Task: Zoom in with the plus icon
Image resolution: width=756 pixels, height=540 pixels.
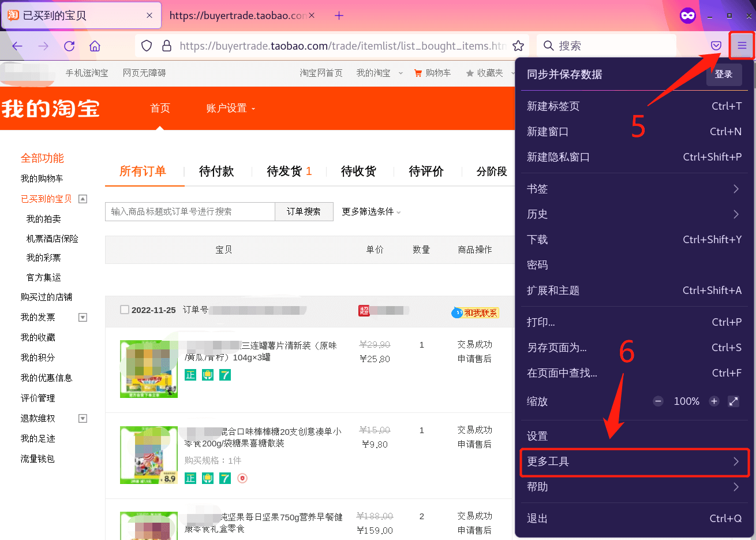Action: click(x=714, y=401)
